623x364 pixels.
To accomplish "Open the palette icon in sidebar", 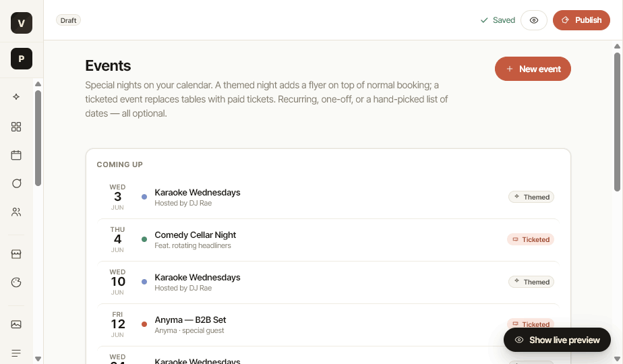I will pyautogui.click(x=16, y=282).
